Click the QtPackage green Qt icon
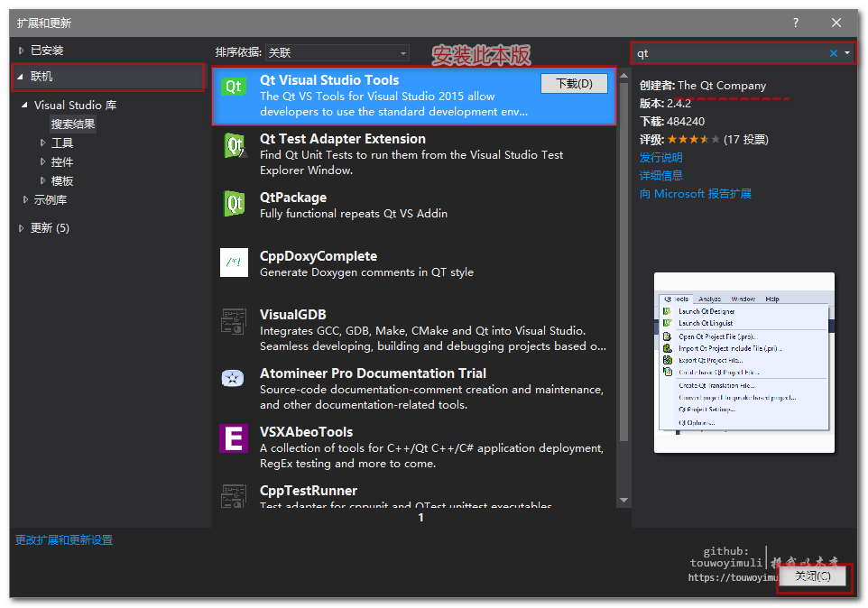Image resolution: width=868 pixels, height=608 pixels. coord(235,204)
